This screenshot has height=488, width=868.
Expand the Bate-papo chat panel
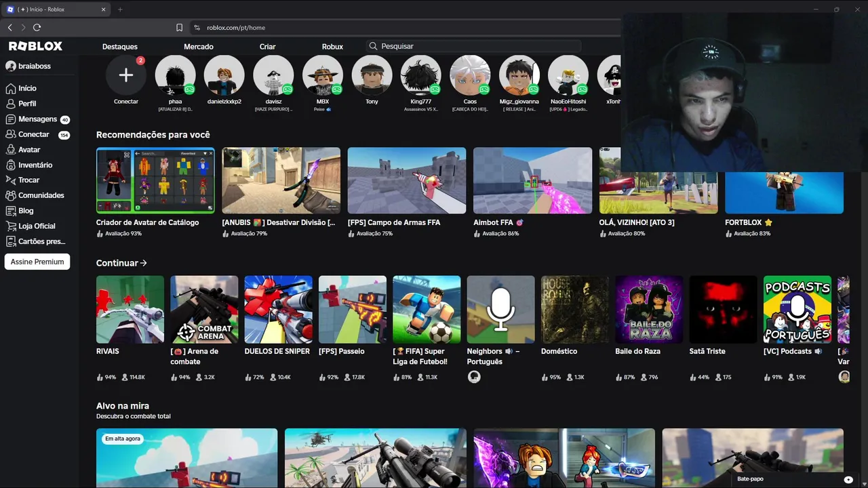pyautogui.click(x=793, y=479)
